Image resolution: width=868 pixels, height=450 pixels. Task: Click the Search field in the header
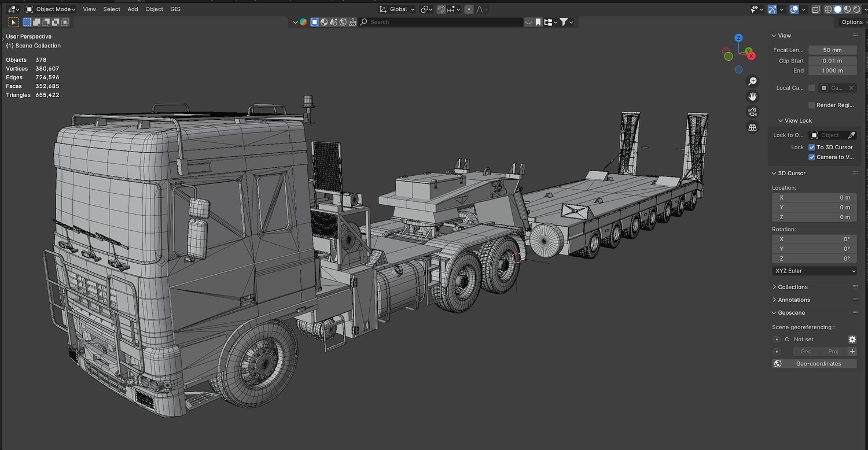tap(440, 22)
